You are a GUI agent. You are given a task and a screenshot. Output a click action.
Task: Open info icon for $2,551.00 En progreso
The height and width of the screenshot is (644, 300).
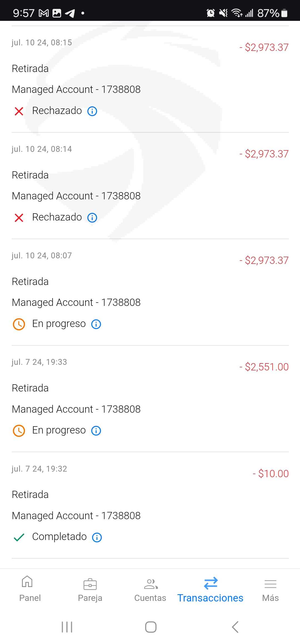pyautogui.click(x=96, y=431)
